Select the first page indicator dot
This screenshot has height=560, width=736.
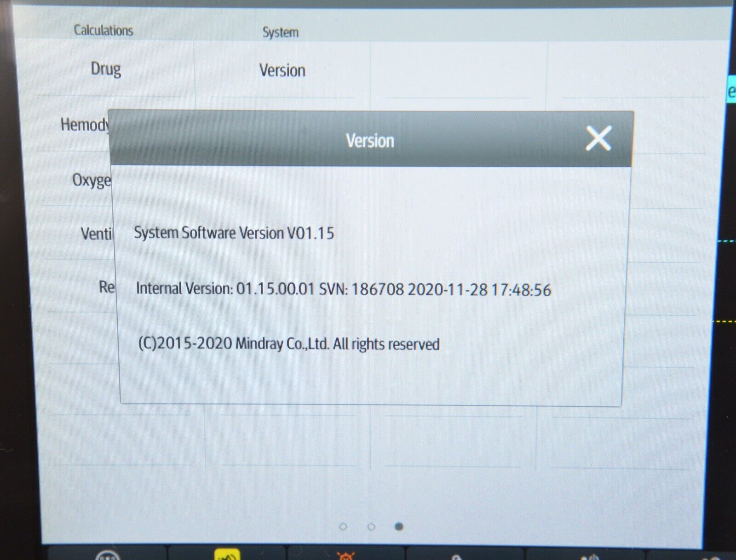click(343, 526)
